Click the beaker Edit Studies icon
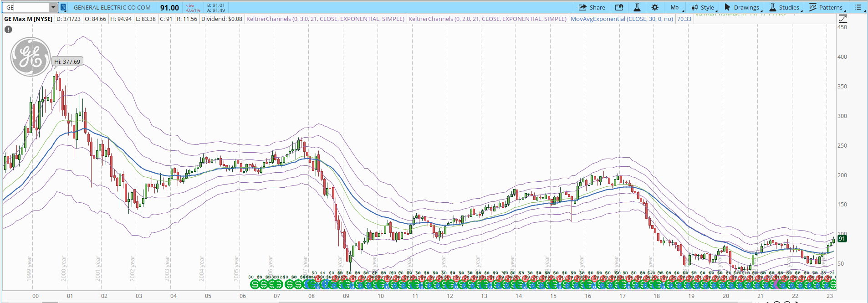This screenshot has height=303, width=868. tap(637, 7)
